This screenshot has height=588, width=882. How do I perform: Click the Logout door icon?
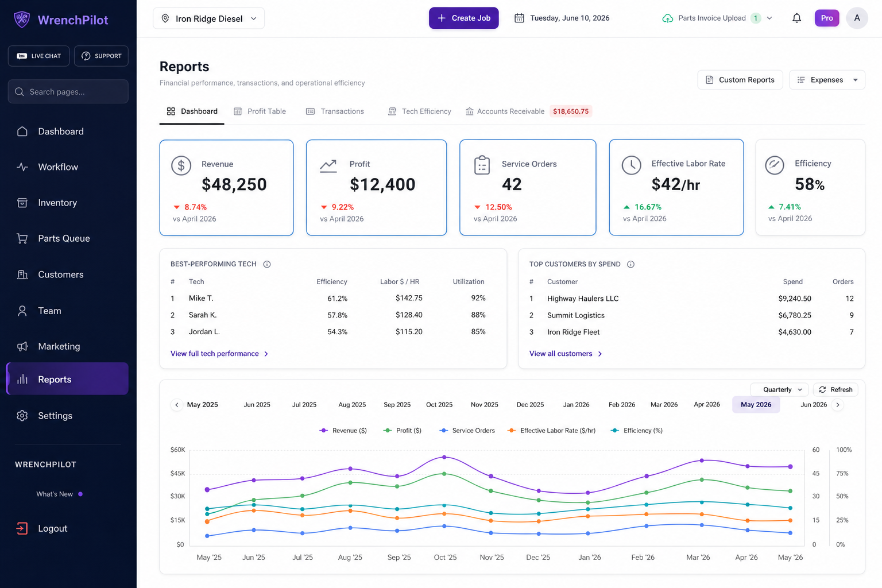click(22, 528)
